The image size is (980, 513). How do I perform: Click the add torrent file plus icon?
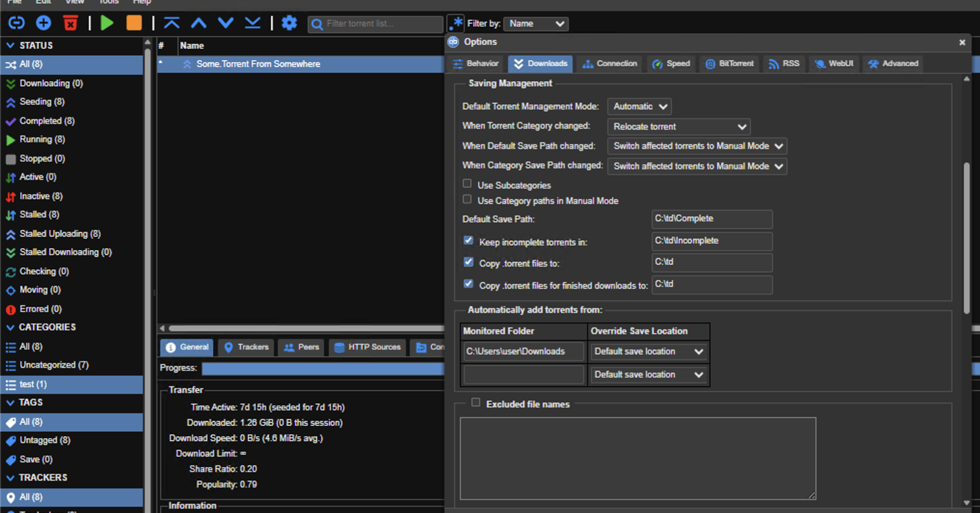43,23
